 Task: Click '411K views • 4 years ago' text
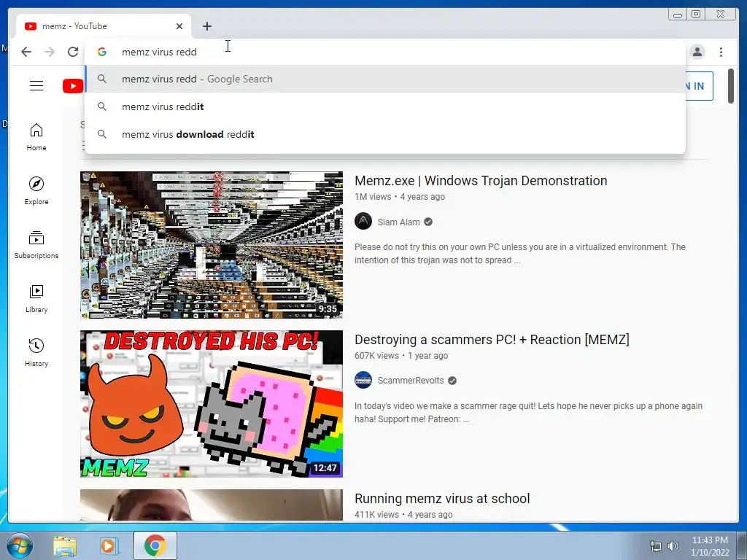pos(403,515)
